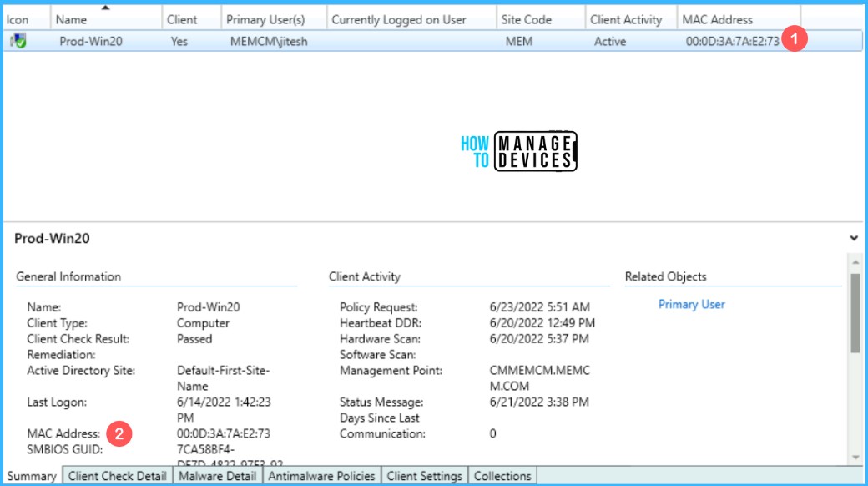Click the Active client activity cell
This screenshot has width=868, height=486.
(x=610, y=42)
